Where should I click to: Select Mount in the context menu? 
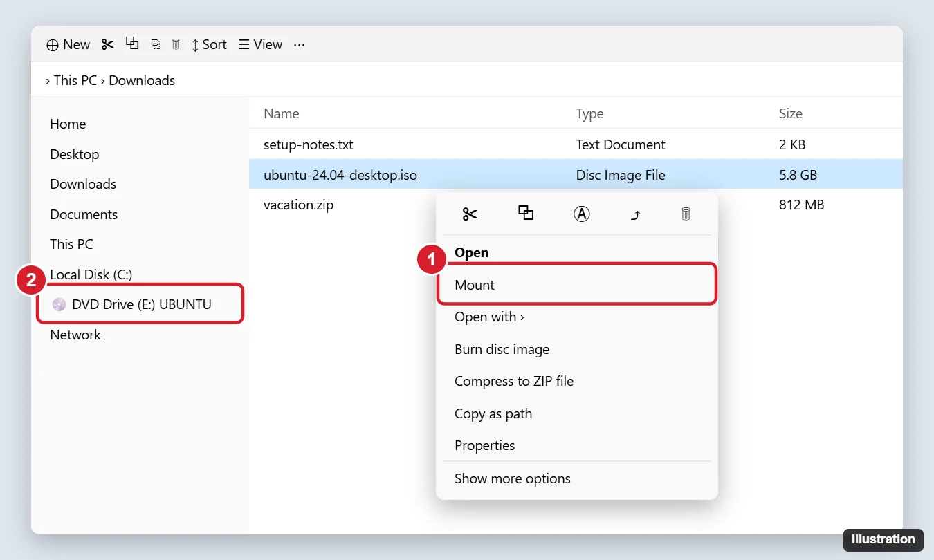[576, 285]
